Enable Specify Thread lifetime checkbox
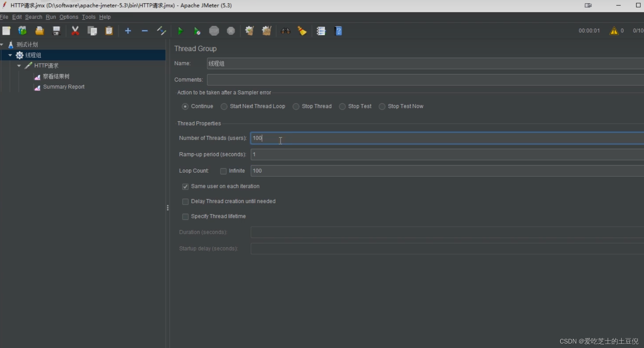The image size is (644, 348). 185,216
